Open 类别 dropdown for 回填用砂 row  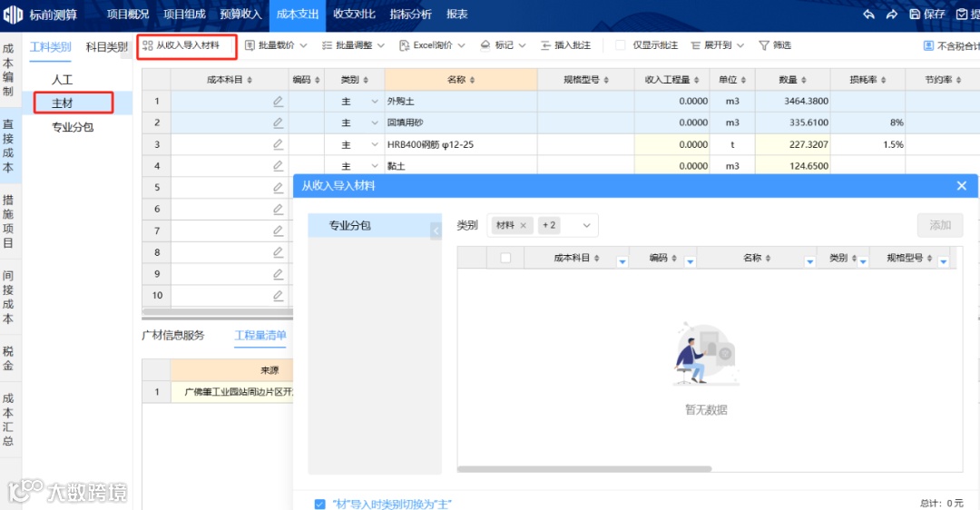(x=375, y=123)
